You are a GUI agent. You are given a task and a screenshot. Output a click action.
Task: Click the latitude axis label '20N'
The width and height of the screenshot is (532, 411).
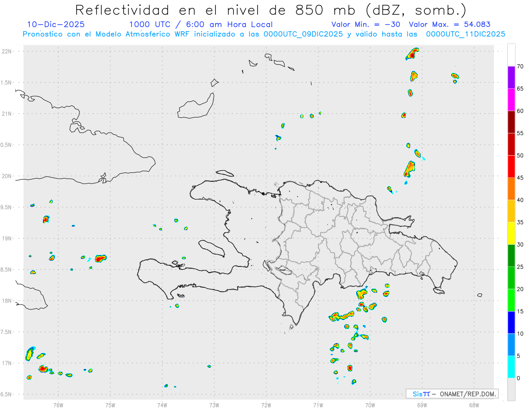(x=6, y=176)
